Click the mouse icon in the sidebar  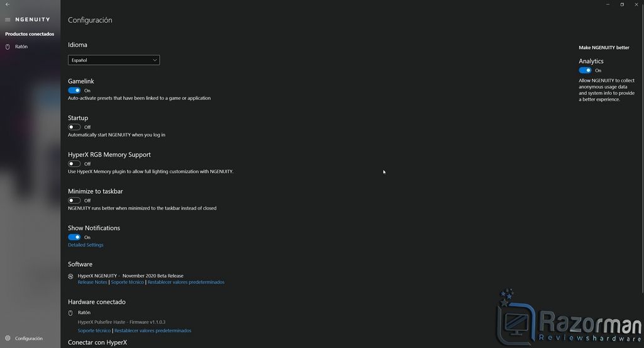tap(8, 47)
